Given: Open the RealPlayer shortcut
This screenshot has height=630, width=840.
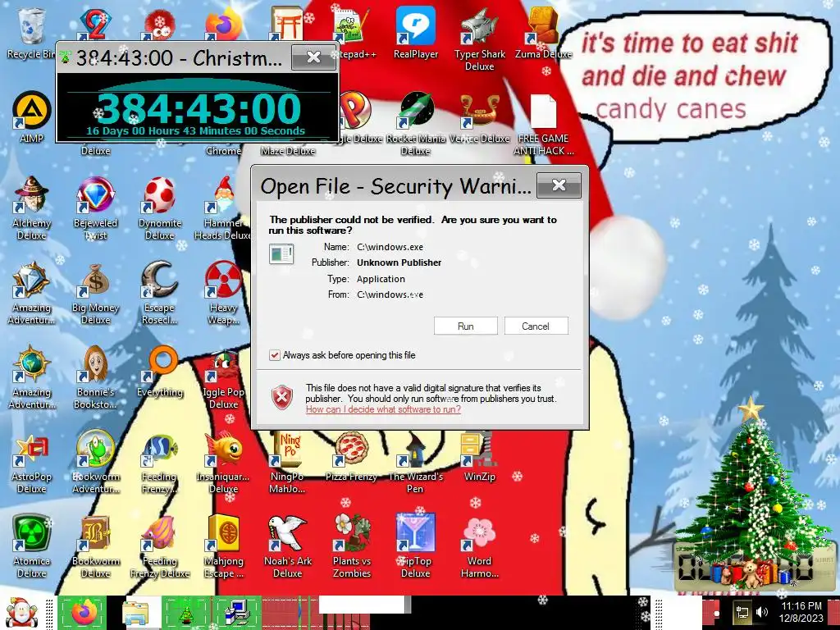Looking at the screenshot, I should pyautogui.click(x=416, y=33).
